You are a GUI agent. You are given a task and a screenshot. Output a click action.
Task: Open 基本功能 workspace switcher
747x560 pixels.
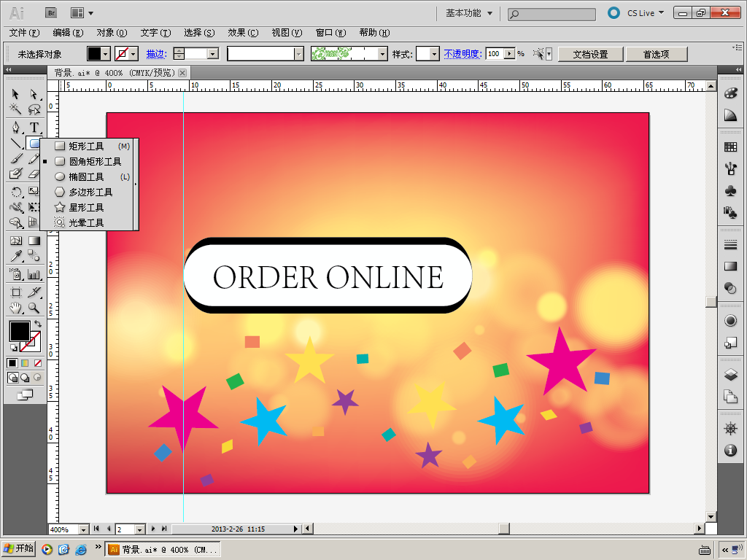pyautogui.click(x=469, y=13)
